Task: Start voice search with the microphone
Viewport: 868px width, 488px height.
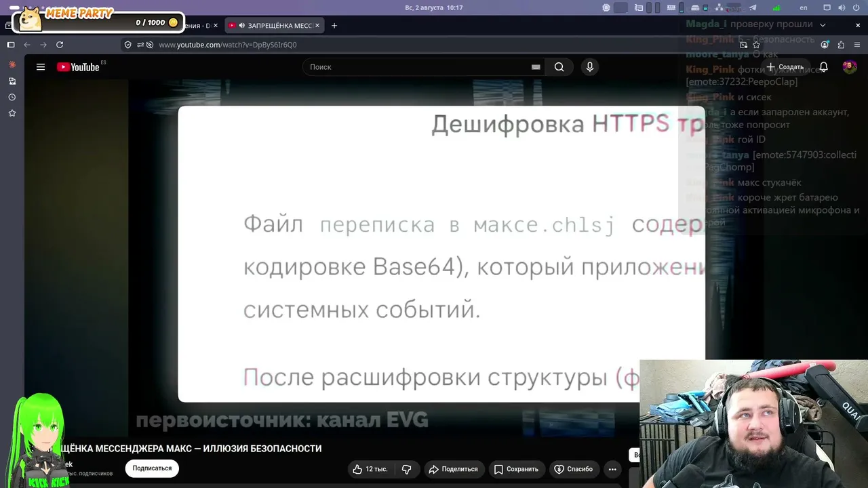Action: [589, 67]
